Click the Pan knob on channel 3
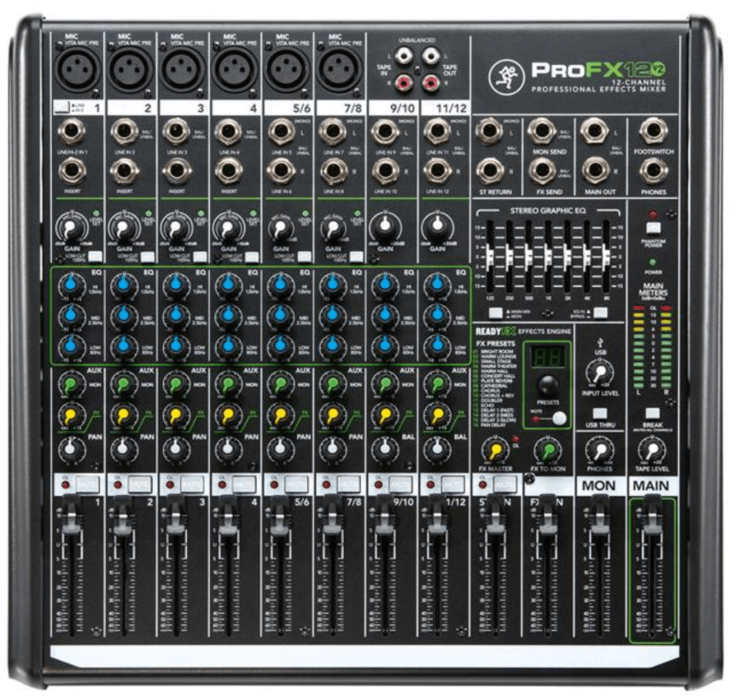This screenshot has height=700, width=735. tap(176, 449)
